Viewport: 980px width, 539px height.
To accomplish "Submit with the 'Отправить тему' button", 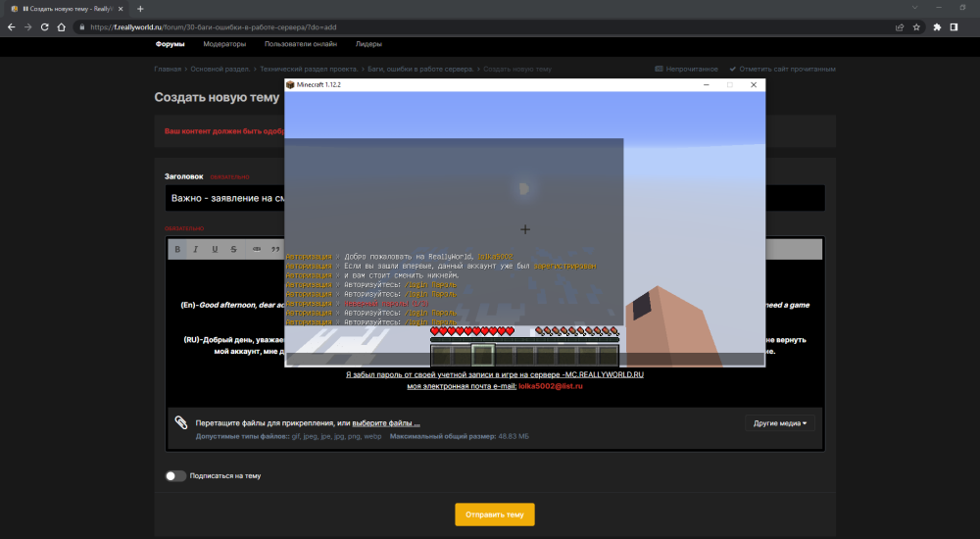I will [x=494, y=514].
